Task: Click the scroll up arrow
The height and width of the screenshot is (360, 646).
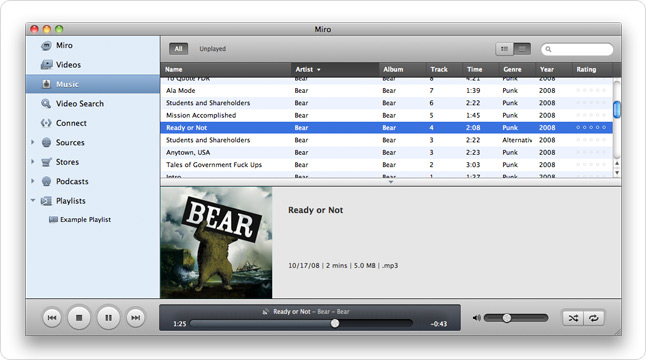Action: 617,164
